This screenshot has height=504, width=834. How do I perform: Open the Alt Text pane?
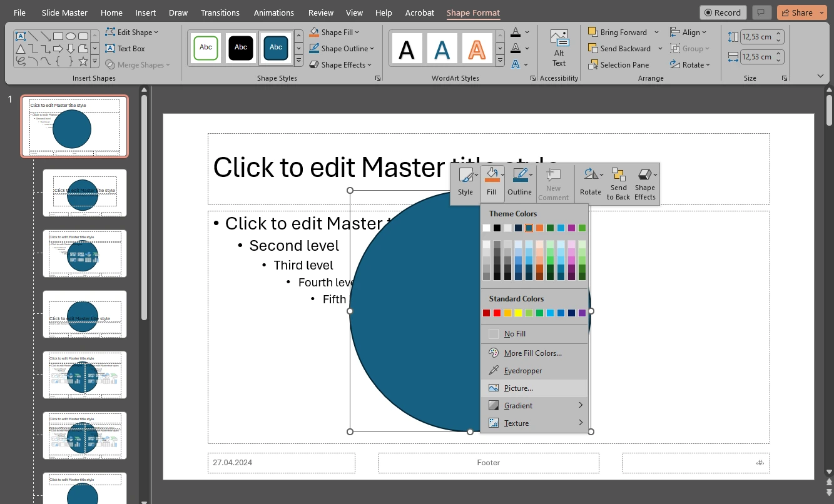(559, 48)
